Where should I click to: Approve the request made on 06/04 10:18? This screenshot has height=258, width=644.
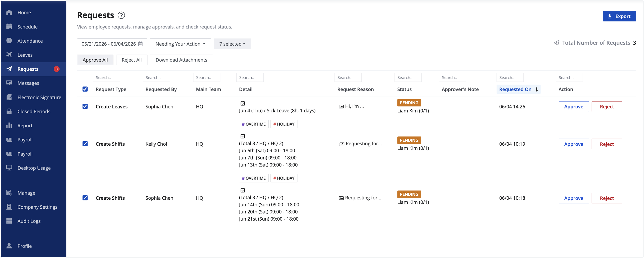tap(574, 198)
